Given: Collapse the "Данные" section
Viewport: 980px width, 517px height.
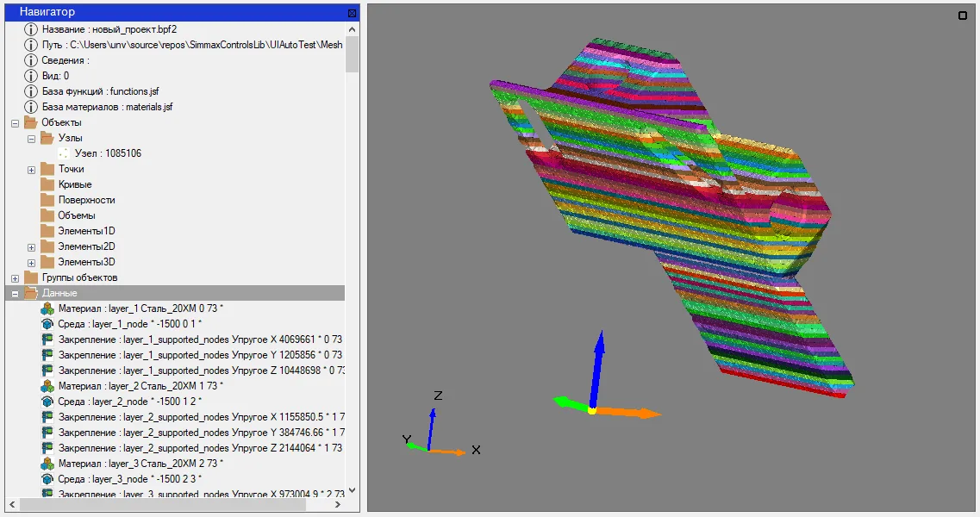Looking at the screenshot, I should pos(15,294).
